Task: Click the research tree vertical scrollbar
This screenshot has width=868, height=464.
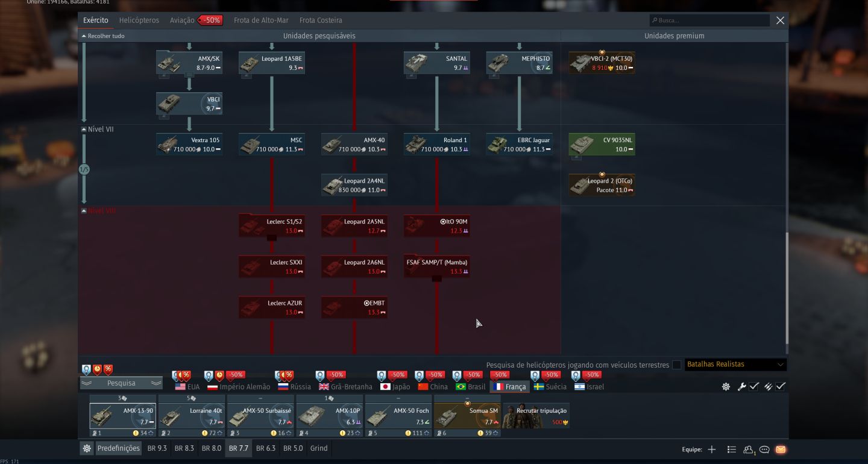Action: (787, 289)
